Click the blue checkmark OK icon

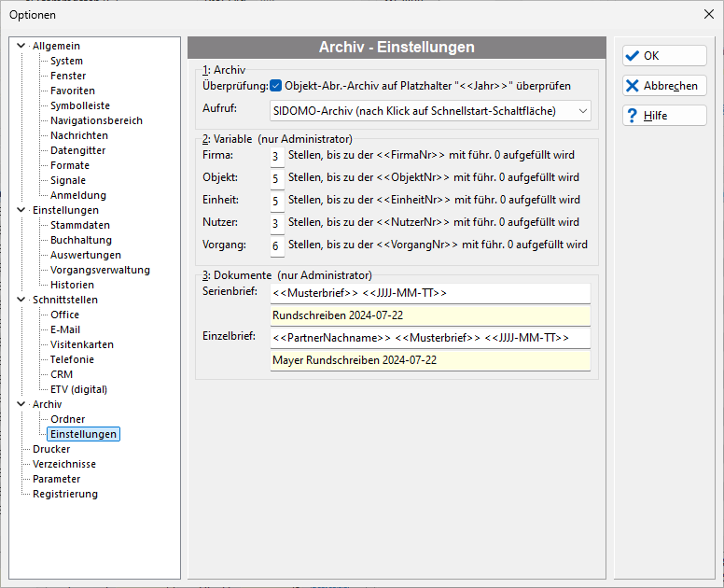point(633,56)
